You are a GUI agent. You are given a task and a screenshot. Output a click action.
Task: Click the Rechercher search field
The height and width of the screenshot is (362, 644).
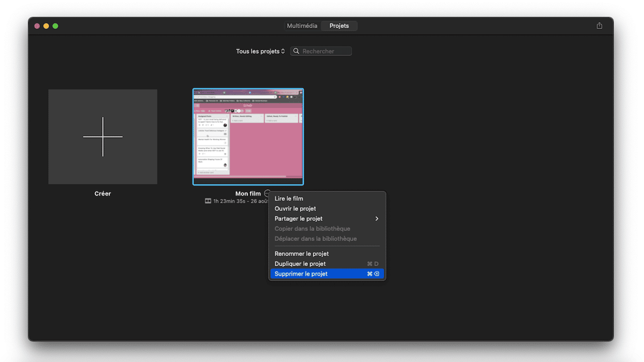click(321, 51)
